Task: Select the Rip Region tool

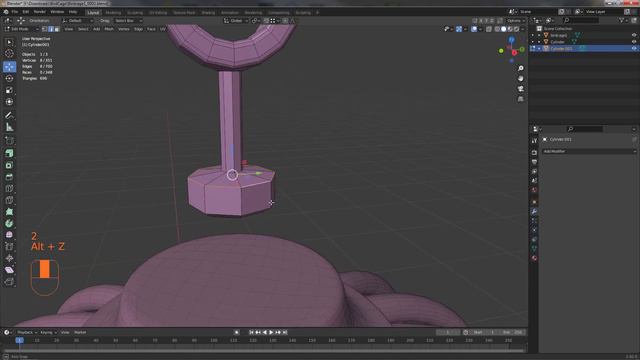Action: 9,282
